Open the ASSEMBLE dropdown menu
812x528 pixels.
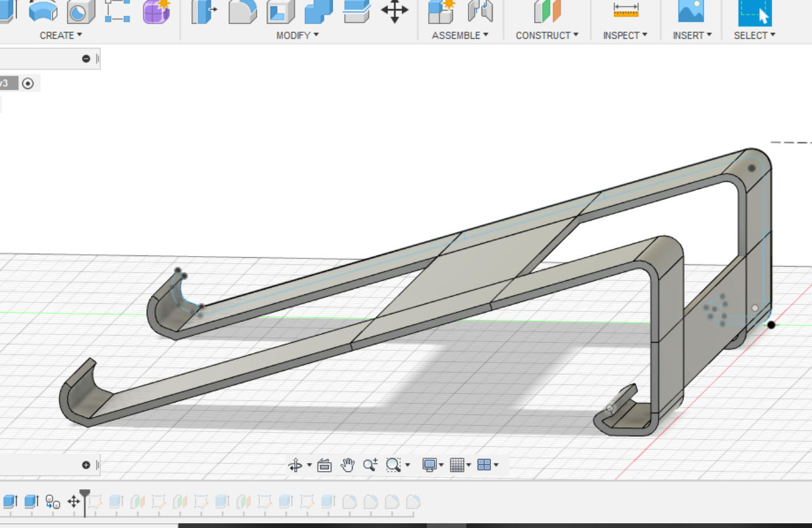(x=460, y=35)
